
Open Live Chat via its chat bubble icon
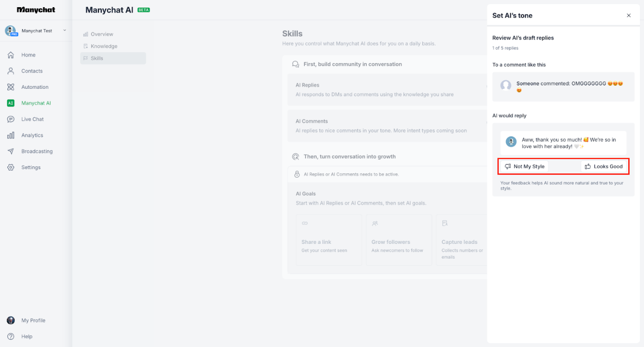[x=10, y=119]
